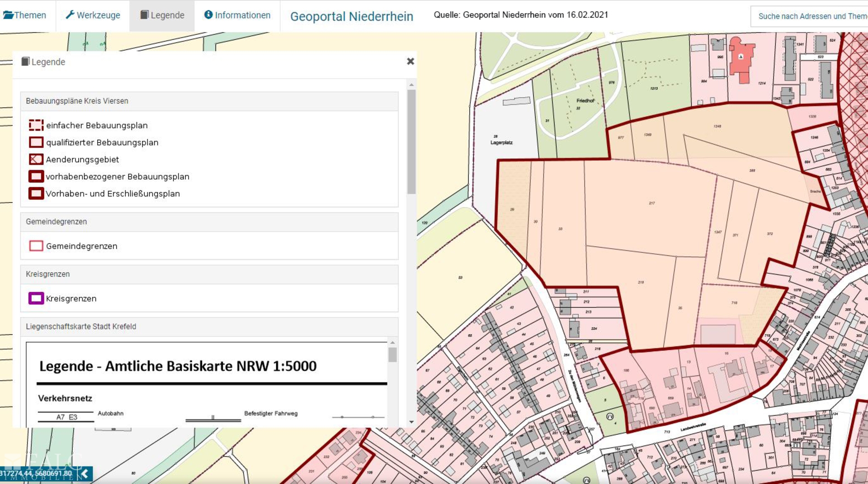The width and height of the screenshot is (868, 484).
Task: Click the Verkehrsnetz heading in legend
Action: tap(65, 399)
